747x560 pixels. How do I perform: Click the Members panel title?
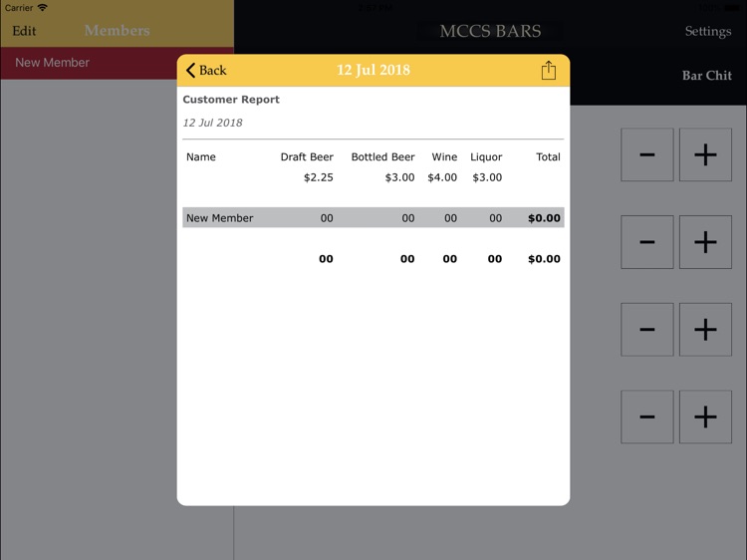pyautogui.click(x=118, y=31)
